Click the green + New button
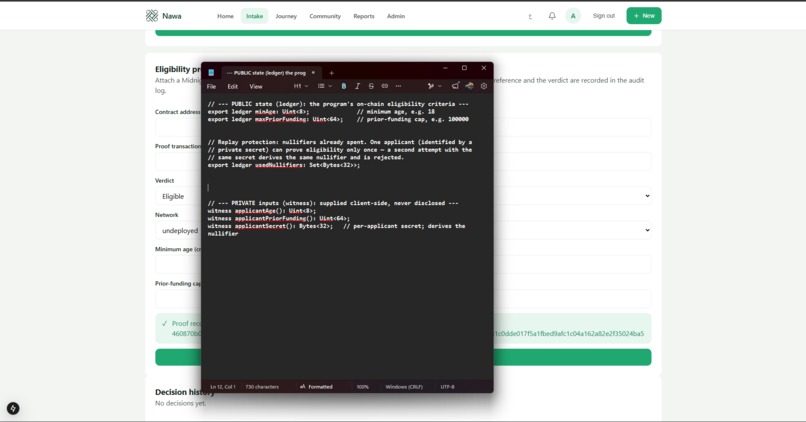806x422 pixels. 644,16
